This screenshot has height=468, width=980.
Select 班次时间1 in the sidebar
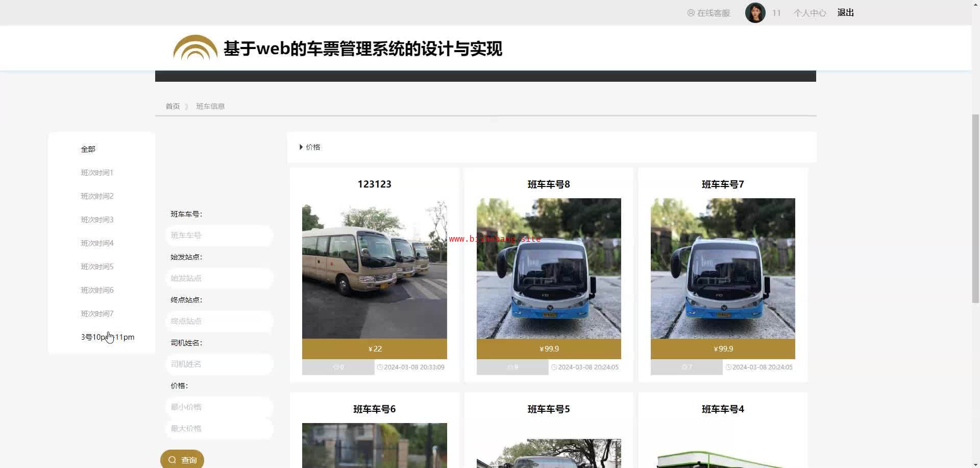97,173
